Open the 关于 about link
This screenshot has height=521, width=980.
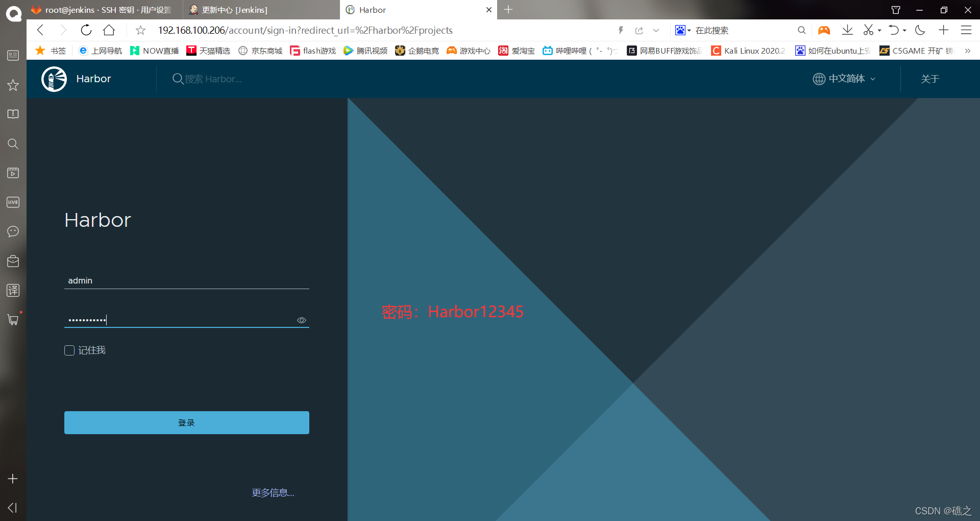click(930, 79)
